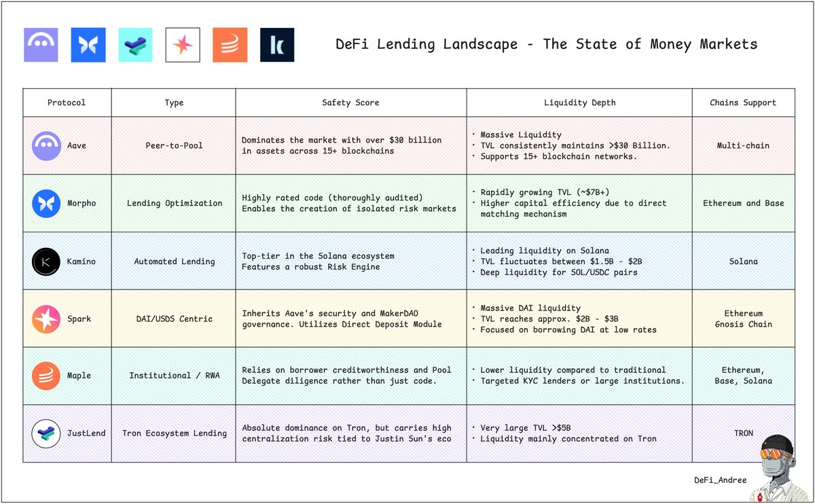Select the round Maple icon in the Maple row

pos(46,376)
